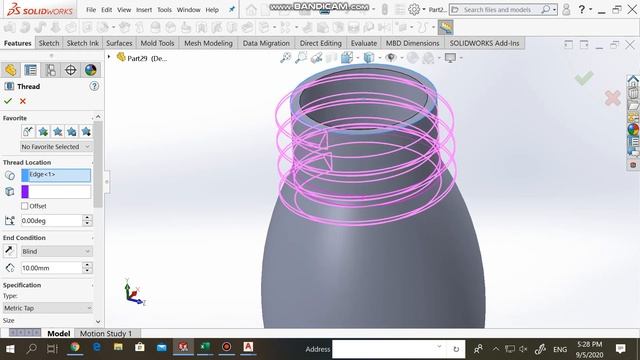Open SOLIDWORKS Resources home task pane tab
Viewport: 640px width, 360px height.
(633, 81)
